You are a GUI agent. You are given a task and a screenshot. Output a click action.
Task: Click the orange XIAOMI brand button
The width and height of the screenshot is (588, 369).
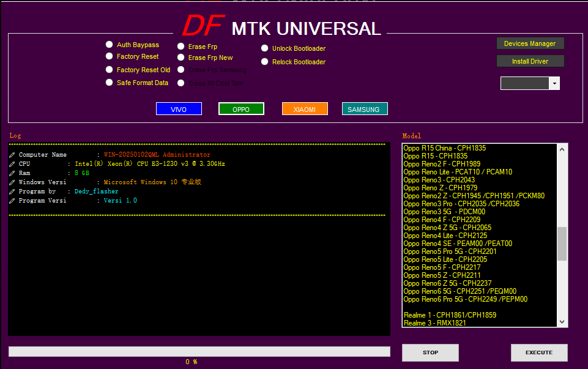point(305,109)
